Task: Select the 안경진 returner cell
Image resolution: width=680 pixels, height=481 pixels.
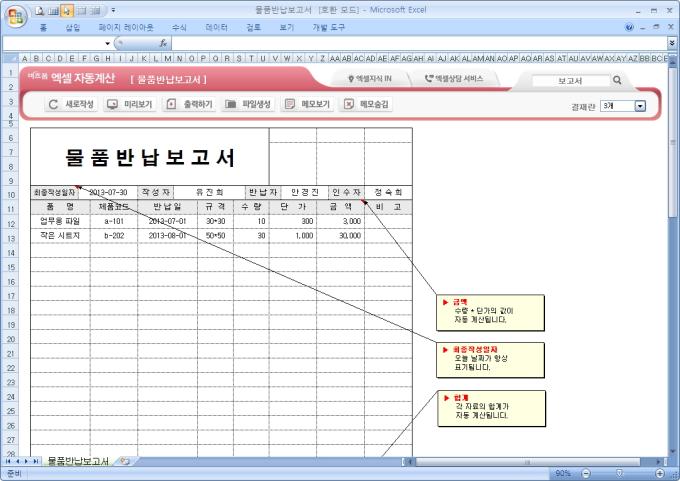Action: (304, 193)
